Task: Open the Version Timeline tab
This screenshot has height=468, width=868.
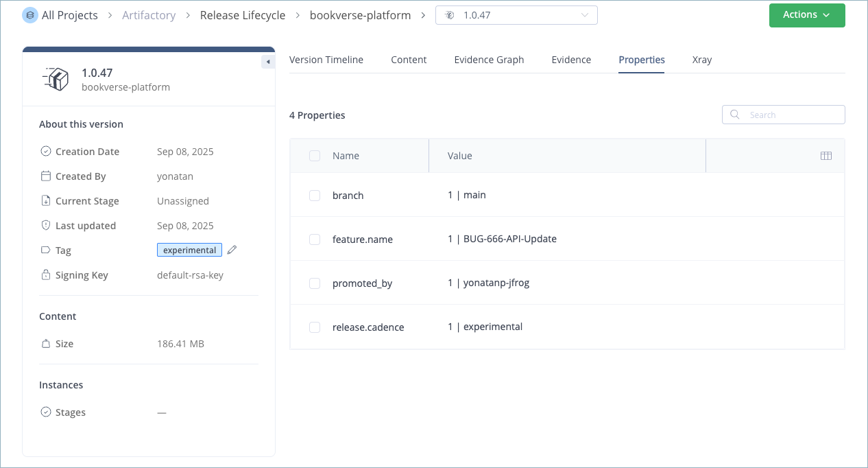Action: click(326, 60)
